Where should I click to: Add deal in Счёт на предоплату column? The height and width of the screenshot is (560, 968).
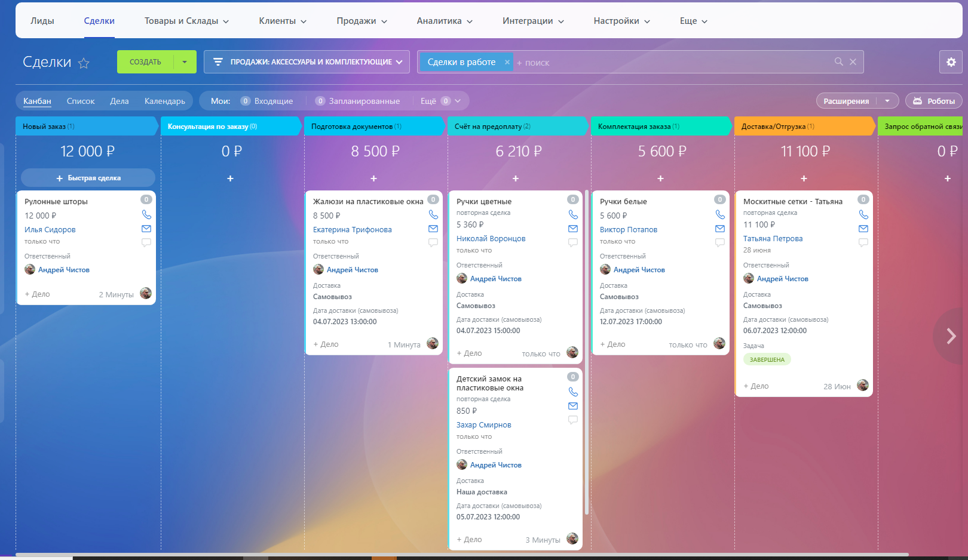[516, 179]
